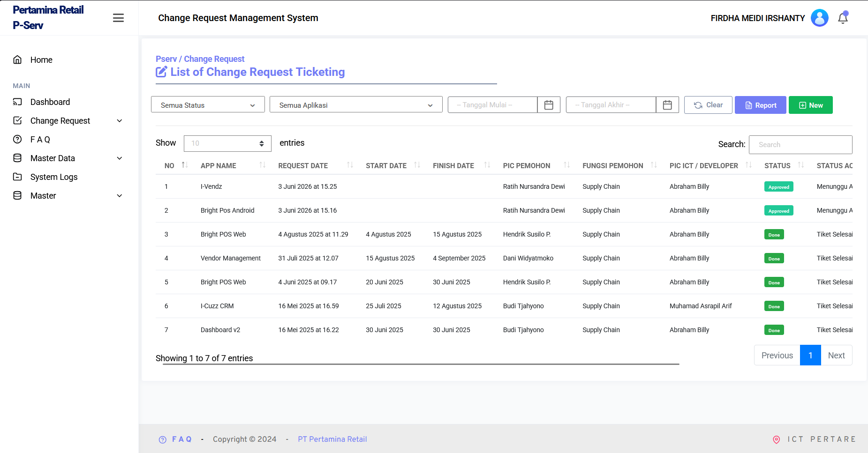This screenshot has height=453, width=868.
Task: Click the Dashboard cast icon
Action: (17, 102)
